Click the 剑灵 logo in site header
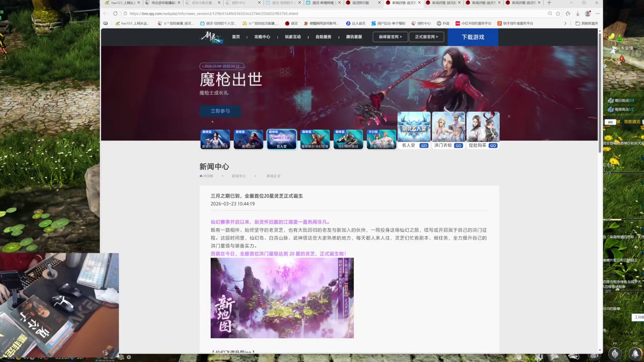The image size is (644, 362). [x=212, y=37]
